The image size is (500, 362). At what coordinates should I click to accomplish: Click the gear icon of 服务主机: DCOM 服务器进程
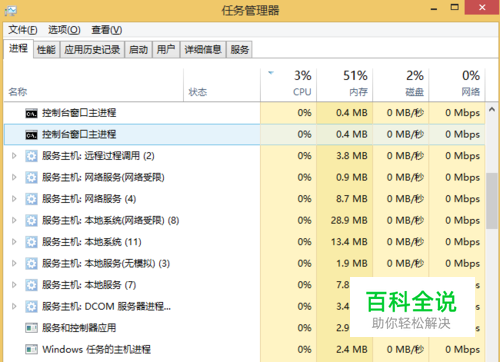coord(31,307)
